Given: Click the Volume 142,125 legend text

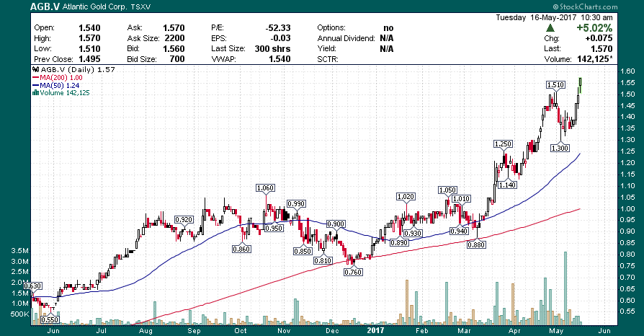Looking at the screenshot, I should [65, 93].
